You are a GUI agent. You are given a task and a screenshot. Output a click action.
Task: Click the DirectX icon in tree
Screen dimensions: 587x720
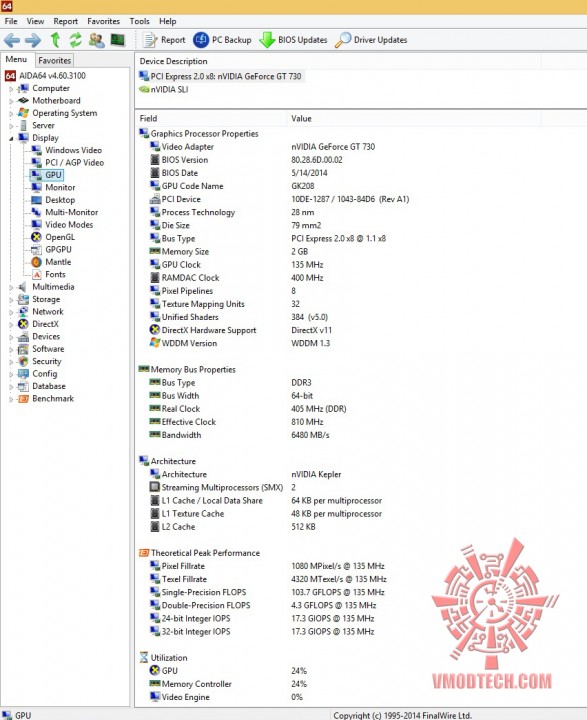[x=23, y=324]
